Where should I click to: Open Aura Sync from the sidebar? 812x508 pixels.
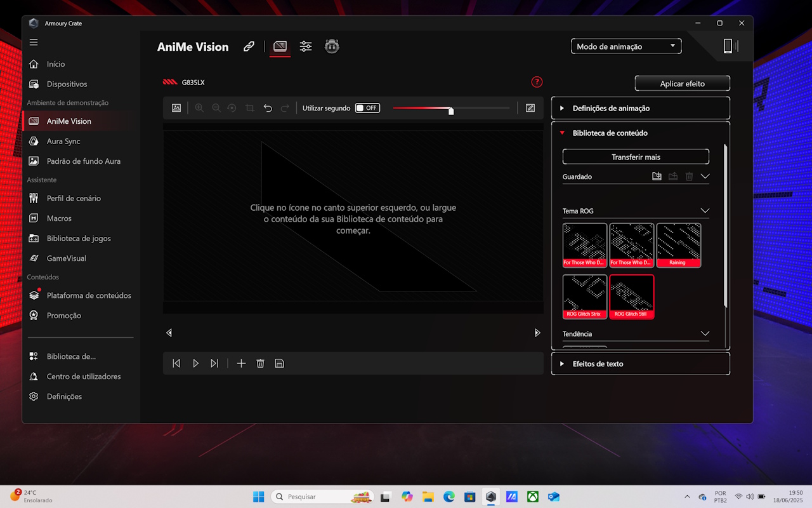pos(63,141)
